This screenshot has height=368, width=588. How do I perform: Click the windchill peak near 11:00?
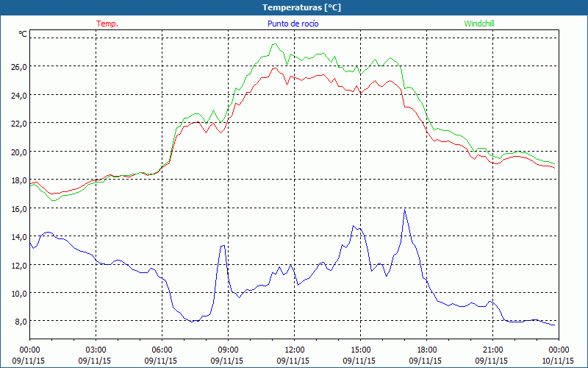pyautogui.click(x=274, y=44)
